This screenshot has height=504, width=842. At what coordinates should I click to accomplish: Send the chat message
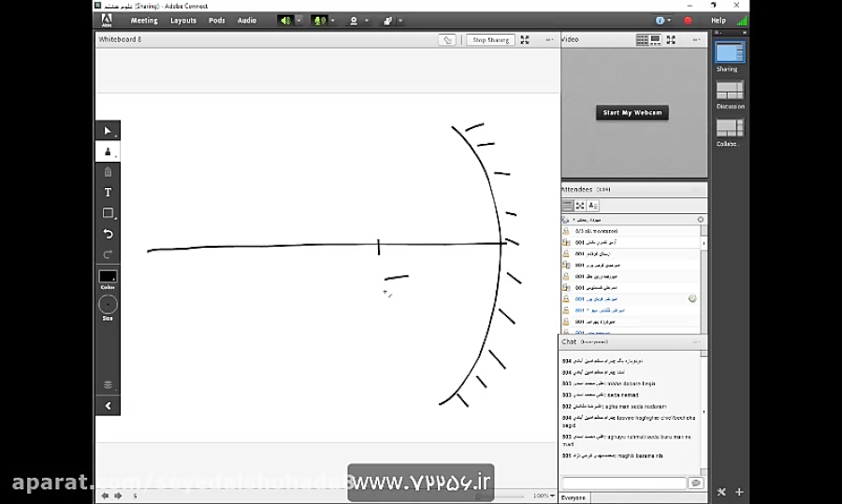pos(696,483)
